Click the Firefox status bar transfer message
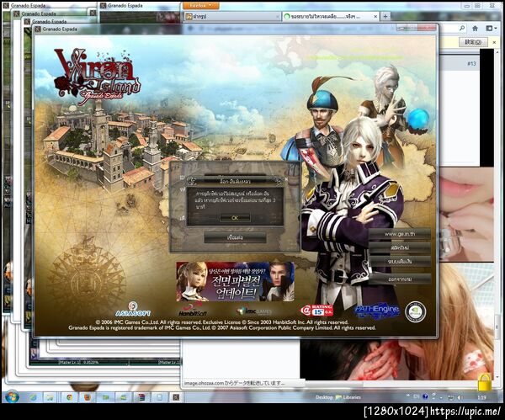The height and width of the screenshot is (420, 505). click(235, 383)
